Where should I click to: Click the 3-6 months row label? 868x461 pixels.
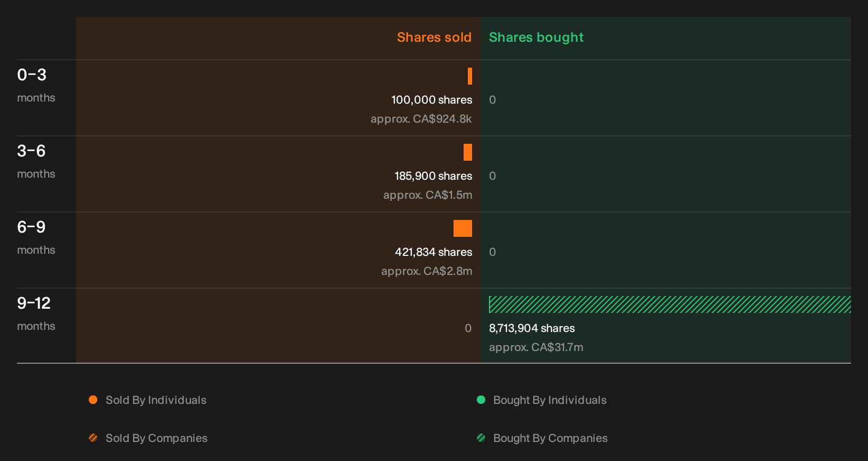coord(36,162)
